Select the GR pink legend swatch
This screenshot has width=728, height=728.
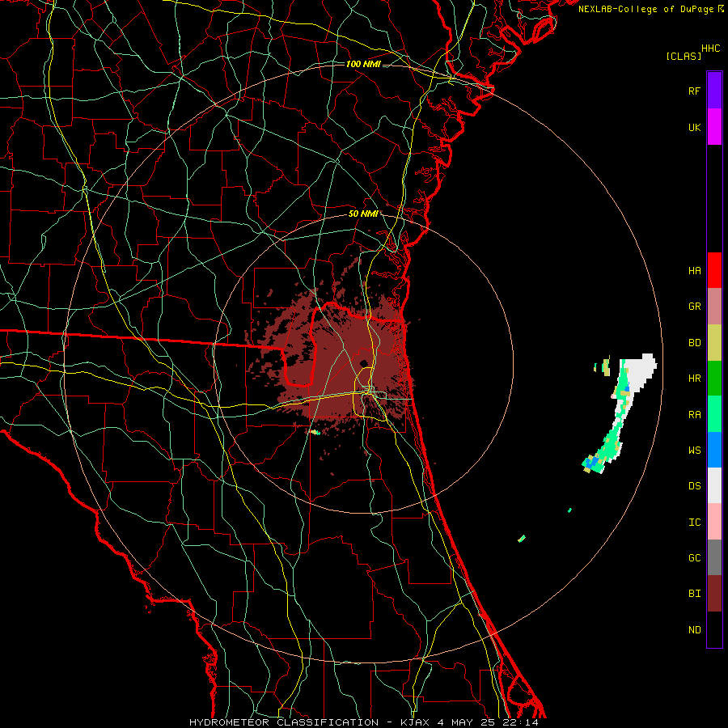coord(714,306)
